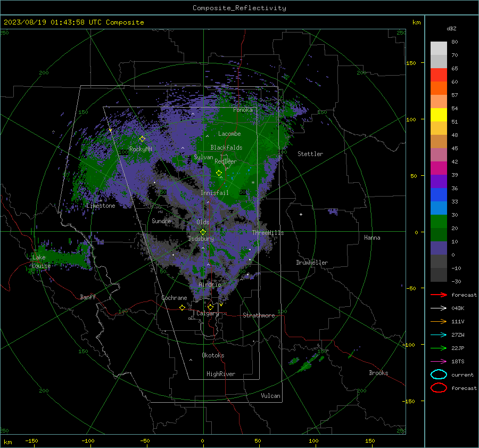Click the yellow radar-site diamond above Didsbury
Screen dimensions: 479x448
203,232
